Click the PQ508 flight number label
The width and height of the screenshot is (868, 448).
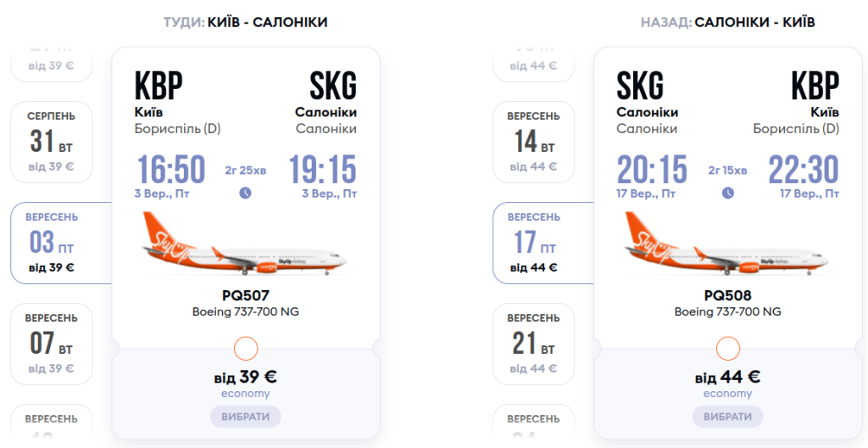click(727, 295)
